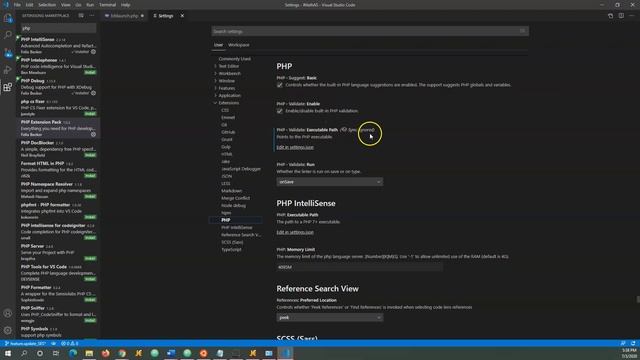Close the Settings editor tab
The height and width of the screenshot is (360, 640).
[x=182, y=16]
